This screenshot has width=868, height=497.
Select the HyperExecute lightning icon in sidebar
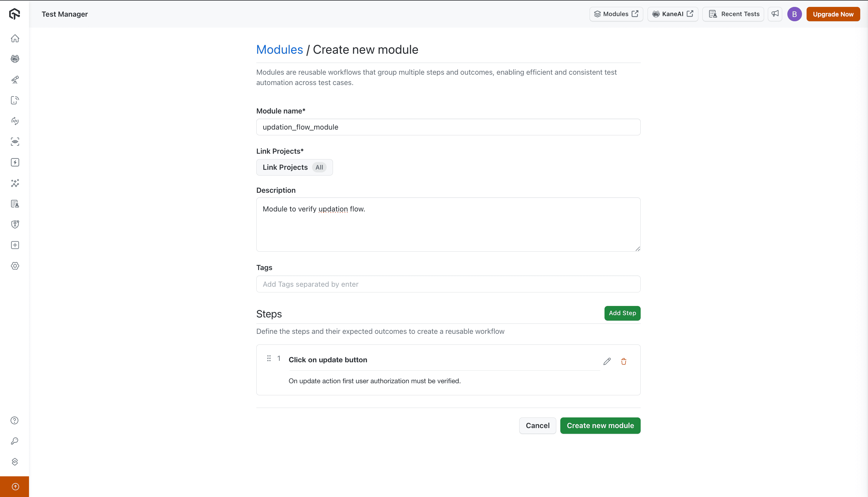click(x=15, y=163)
